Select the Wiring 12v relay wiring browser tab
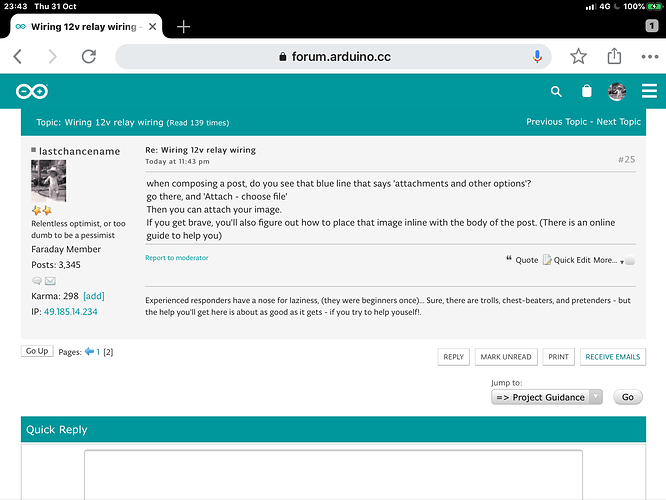The height and width of the screenshot is (500, 666). pyautogui.click(x=83, y=27)
